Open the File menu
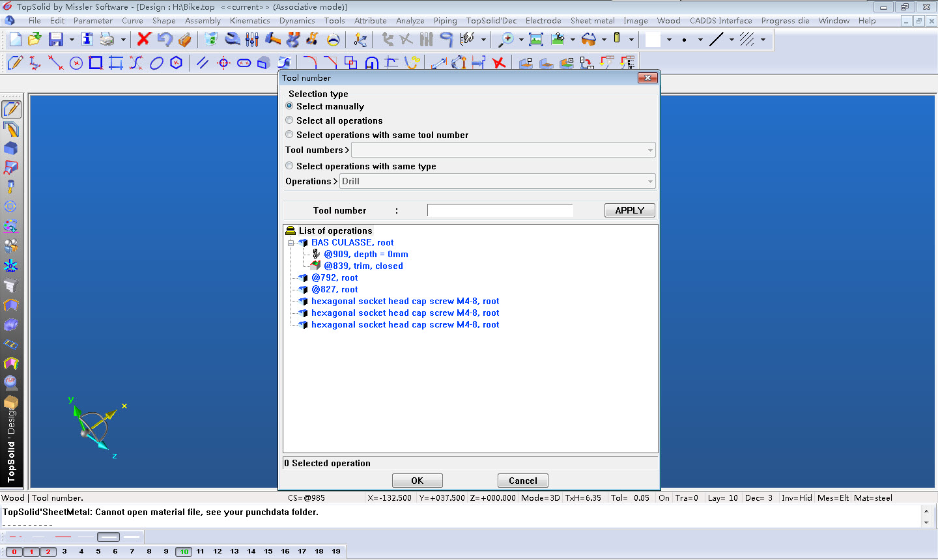Viewport: 938px width, 560px height. (35, 21)
